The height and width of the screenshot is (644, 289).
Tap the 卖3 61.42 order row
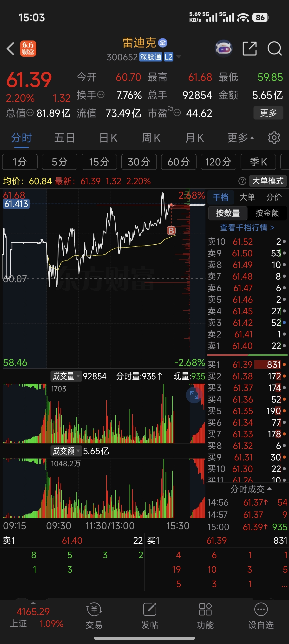point(247,322)
